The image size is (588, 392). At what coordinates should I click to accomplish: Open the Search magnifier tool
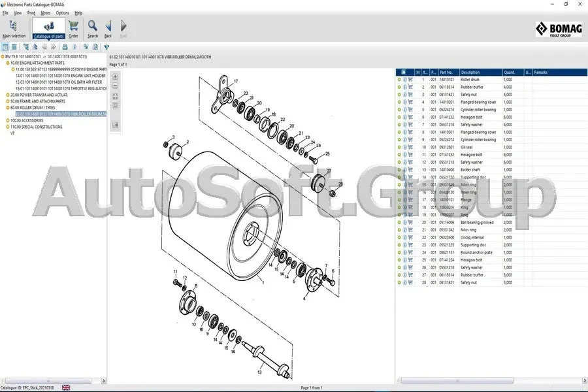(x=93, y=29)
